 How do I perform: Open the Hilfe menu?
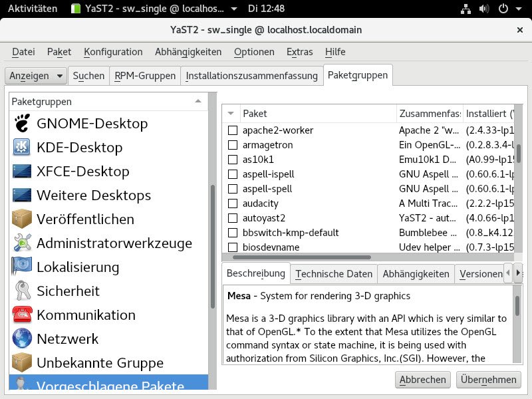pos(335,52)
